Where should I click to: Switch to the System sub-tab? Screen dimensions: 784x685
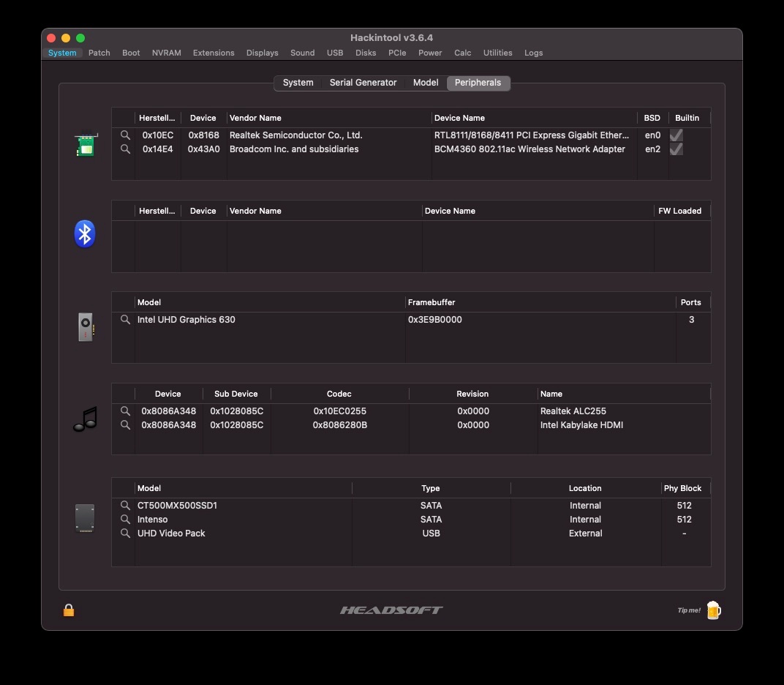pyautogui.click(x=298, y=83)
